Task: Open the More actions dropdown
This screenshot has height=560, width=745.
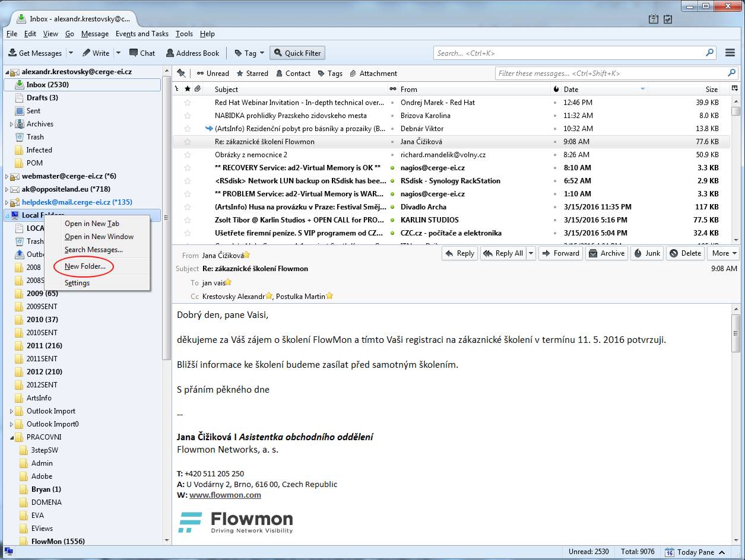Action: [724, 253]
